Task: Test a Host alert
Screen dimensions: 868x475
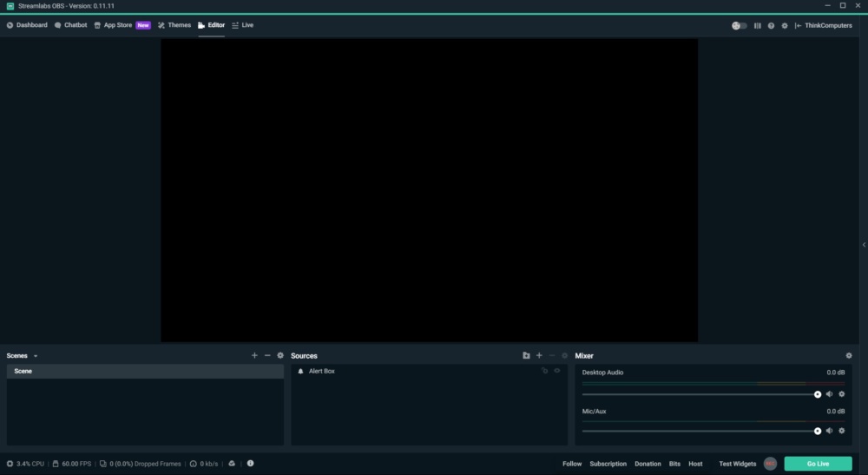Action: [695, 464]
